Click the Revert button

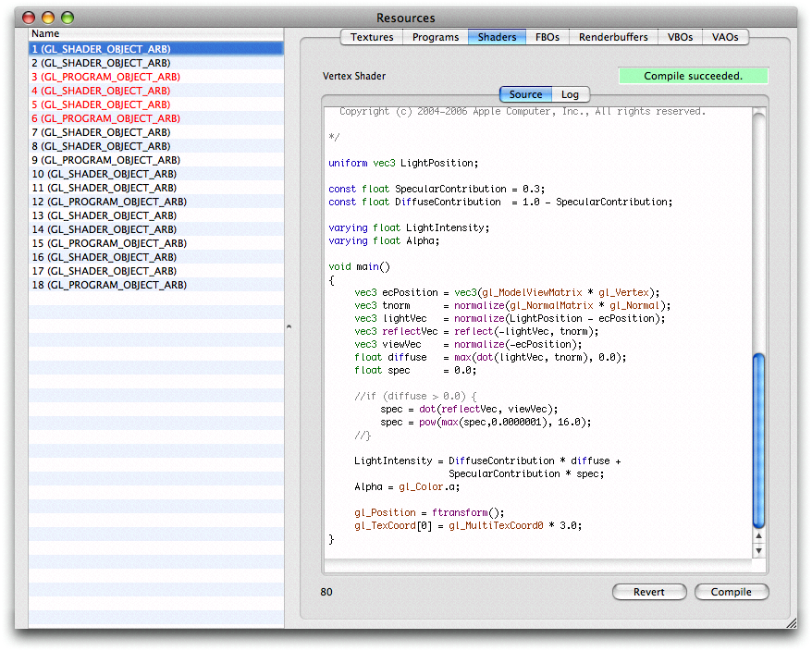(648, 592)
